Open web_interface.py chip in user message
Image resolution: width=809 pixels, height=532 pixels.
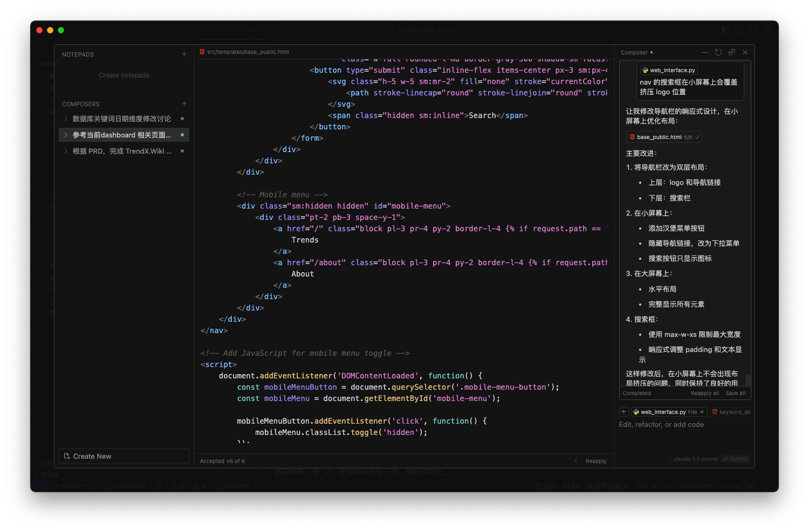point(669,70)
